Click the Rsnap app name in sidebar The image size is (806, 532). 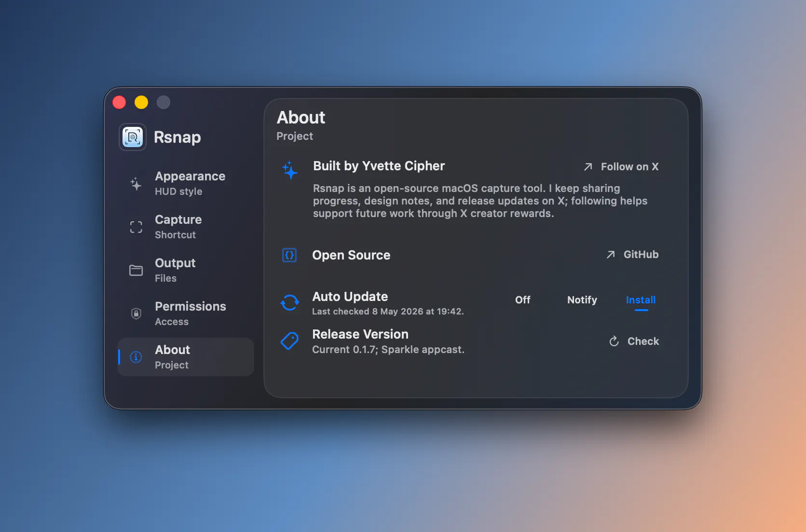click(x=178, y=137)
